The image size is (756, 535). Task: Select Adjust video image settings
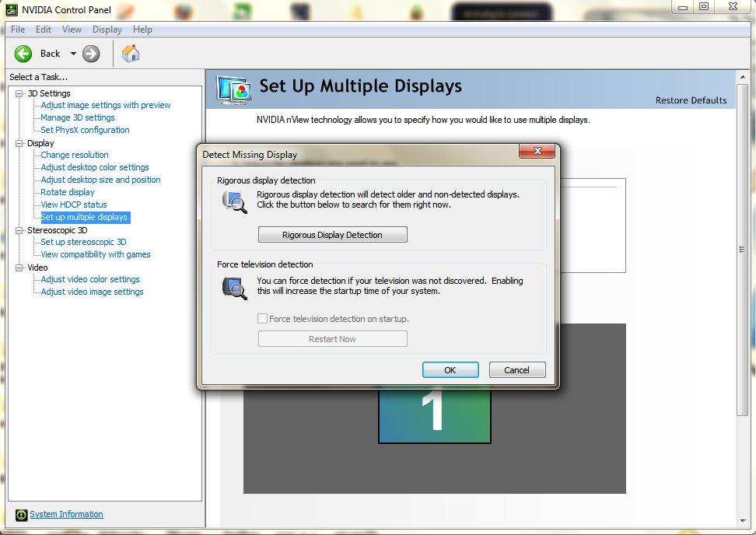pos(92,292)
